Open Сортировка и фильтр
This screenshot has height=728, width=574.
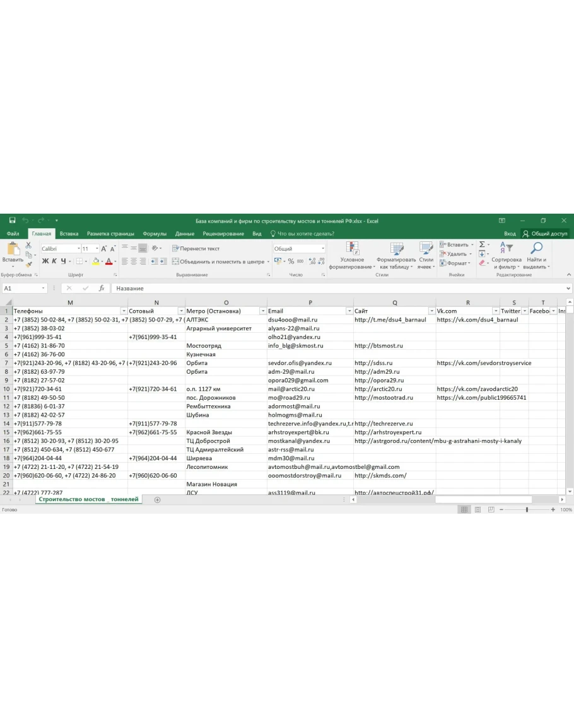506,255
